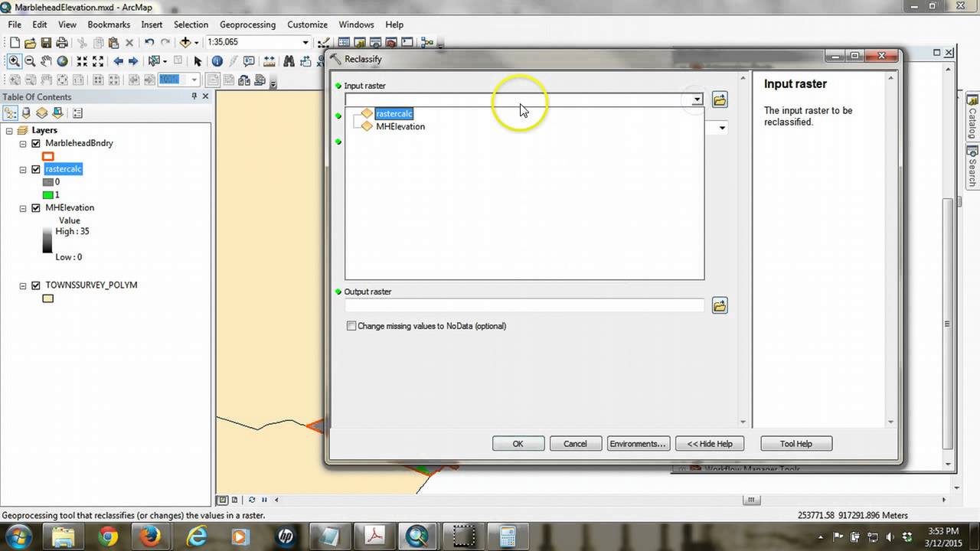This screenshot has width=980, height=551.
Task: Collapse the Layers data frame
Action: point(9,131)
